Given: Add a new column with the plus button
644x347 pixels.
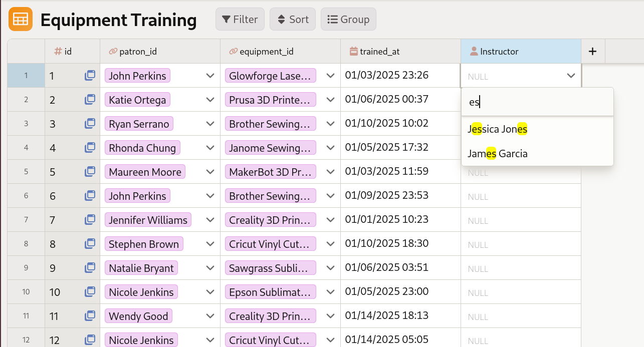Looking at the screenshot, I should (592, 51).
